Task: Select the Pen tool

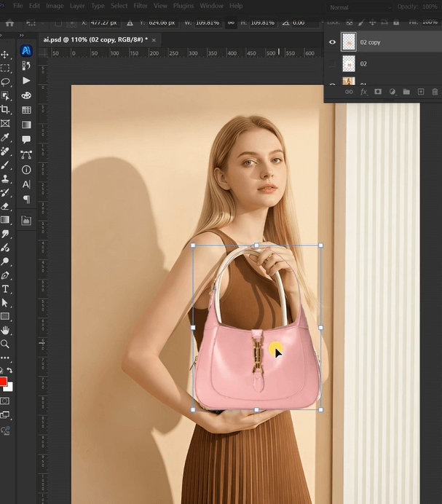Action: pos(5,275)
